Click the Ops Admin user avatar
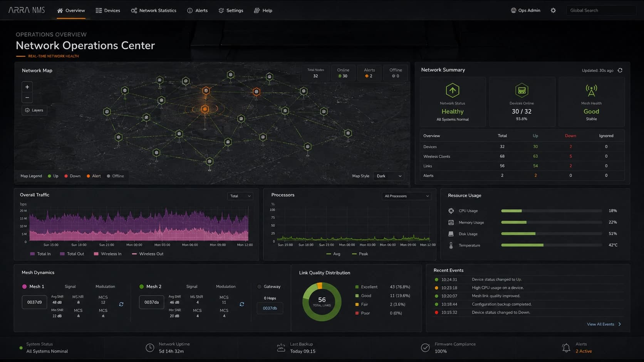This screenshot has width=644, height=362. [513, 10]
